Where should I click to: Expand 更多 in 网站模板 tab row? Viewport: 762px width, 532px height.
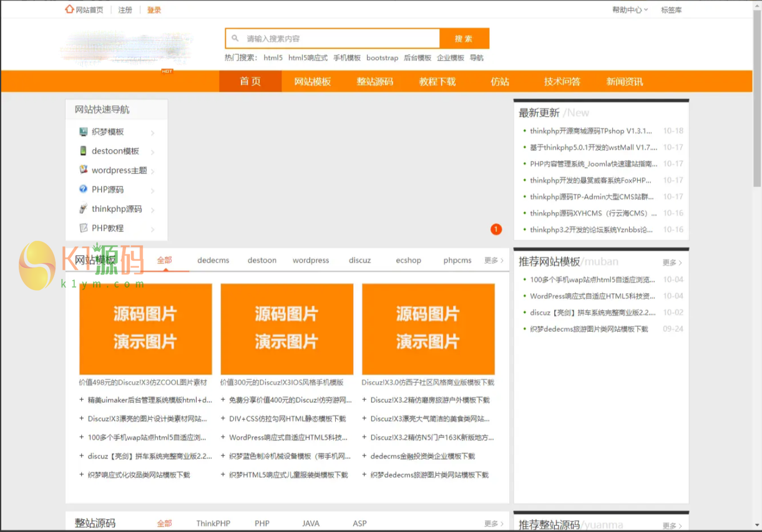494,261
